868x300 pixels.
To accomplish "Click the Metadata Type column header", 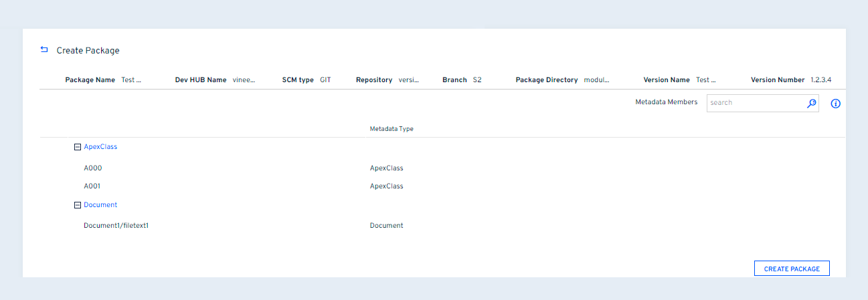I will click(392, 129).
